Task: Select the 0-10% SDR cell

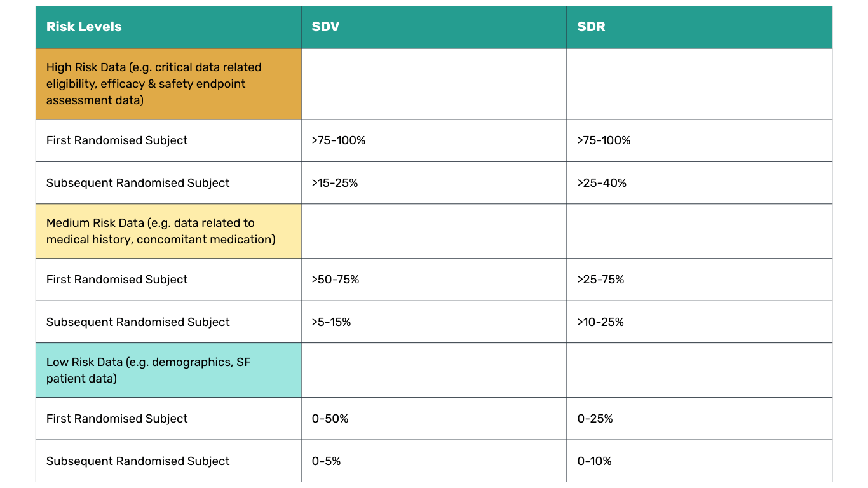Action: point(594,461)
